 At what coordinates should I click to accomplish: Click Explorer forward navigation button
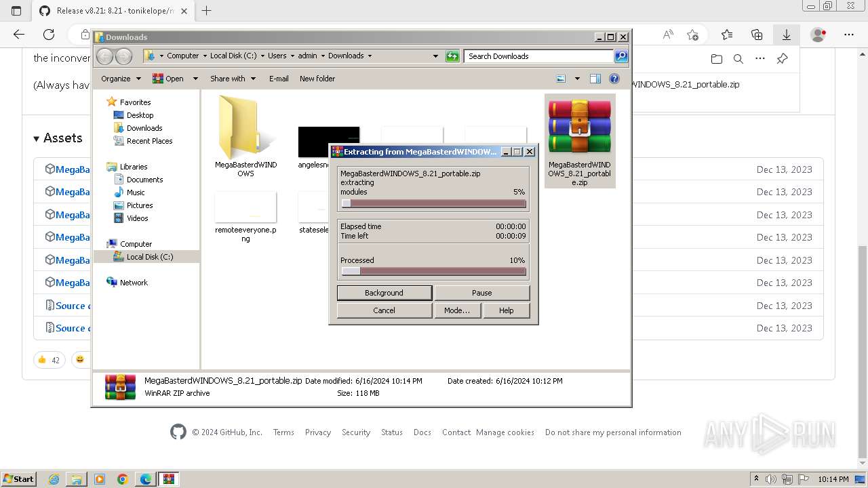click(x=123, y=56)
